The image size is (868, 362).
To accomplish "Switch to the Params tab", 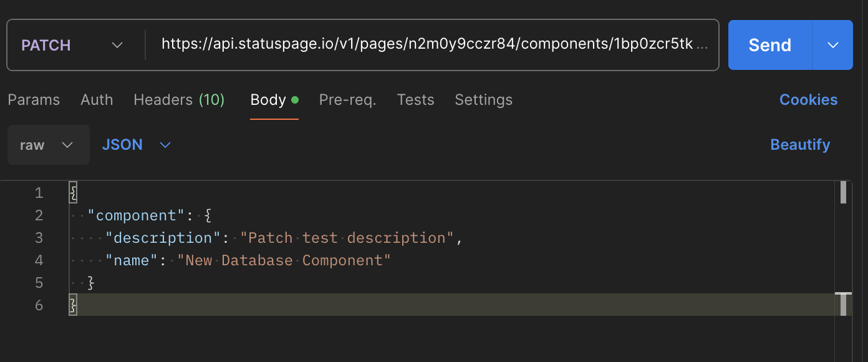I will (34, 100).
